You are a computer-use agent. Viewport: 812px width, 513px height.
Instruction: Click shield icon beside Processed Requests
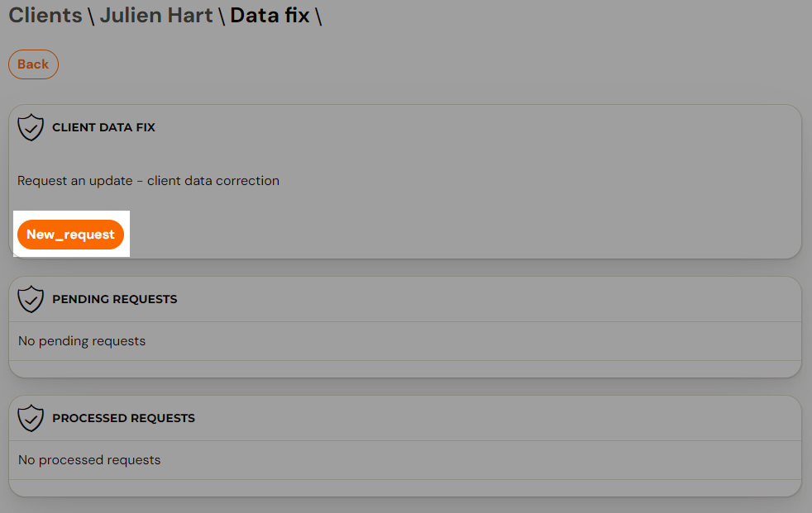point(31,418)
